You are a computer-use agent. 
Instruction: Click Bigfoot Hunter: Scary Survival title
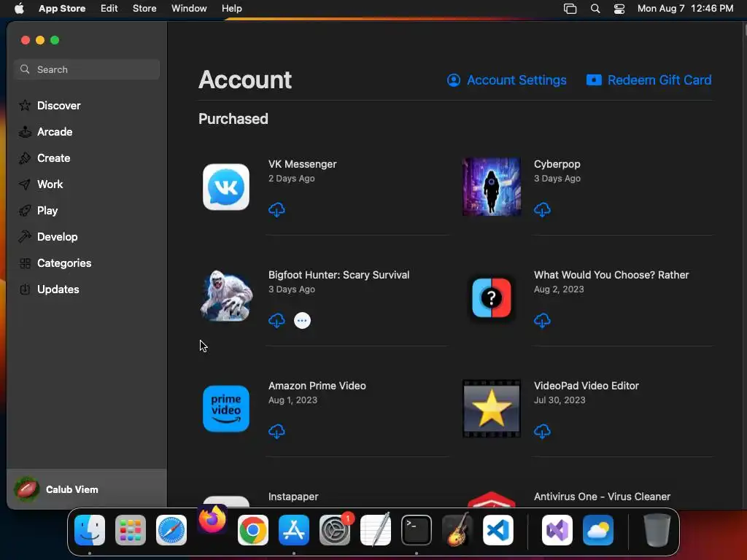point(338,275)
